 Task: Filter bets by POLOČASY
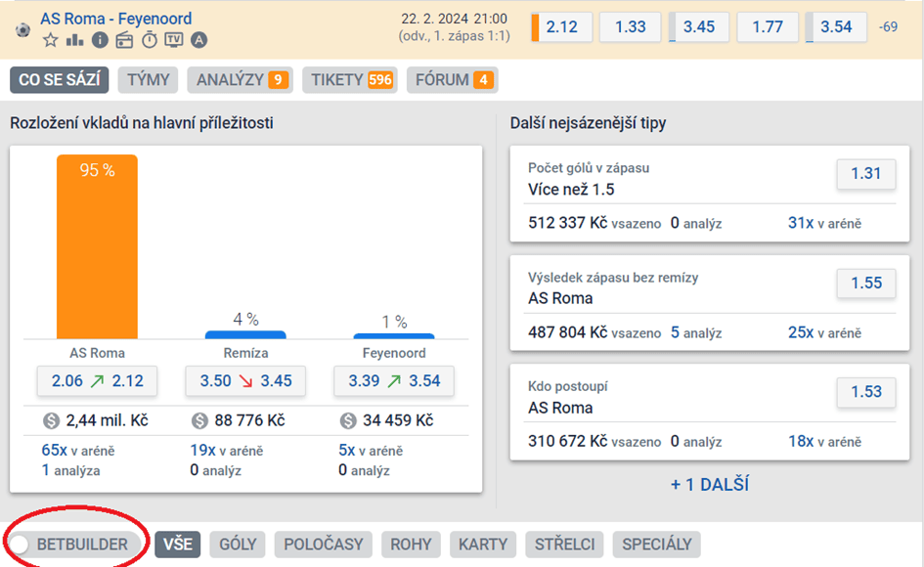coord(323,544)
